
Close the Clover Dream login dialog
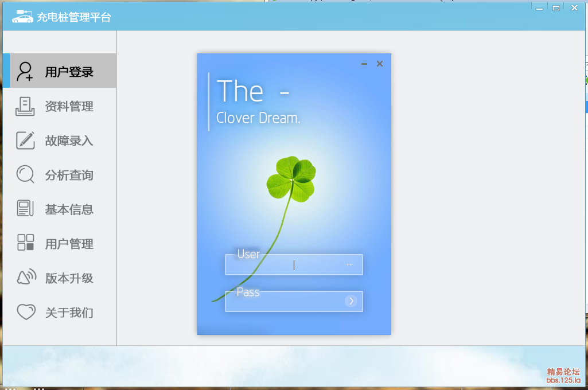[380, 64]
